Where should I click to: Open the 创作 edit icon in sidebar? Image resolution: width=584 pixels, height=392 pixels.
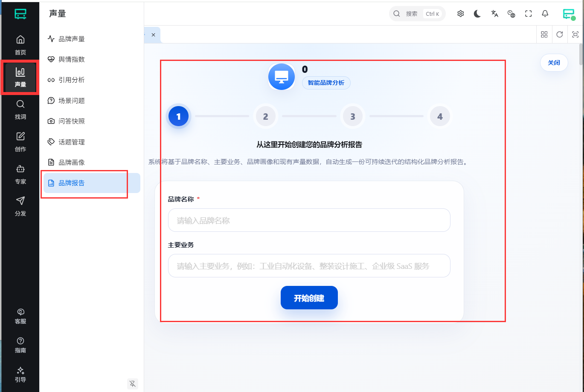(x=20, y=141)
